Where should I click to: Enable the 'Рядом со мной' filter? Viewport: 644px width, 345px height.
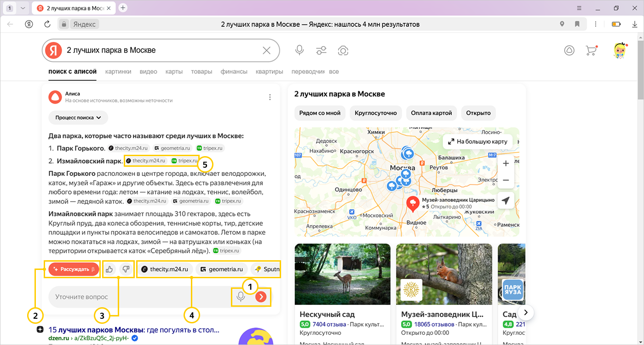click(320, 113)
